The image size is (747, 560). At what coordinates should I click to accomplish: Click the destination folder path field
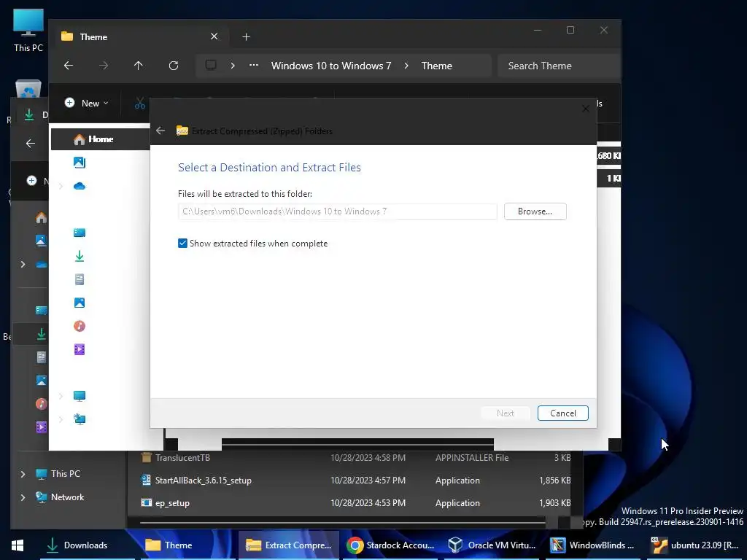tap(337, 211)
